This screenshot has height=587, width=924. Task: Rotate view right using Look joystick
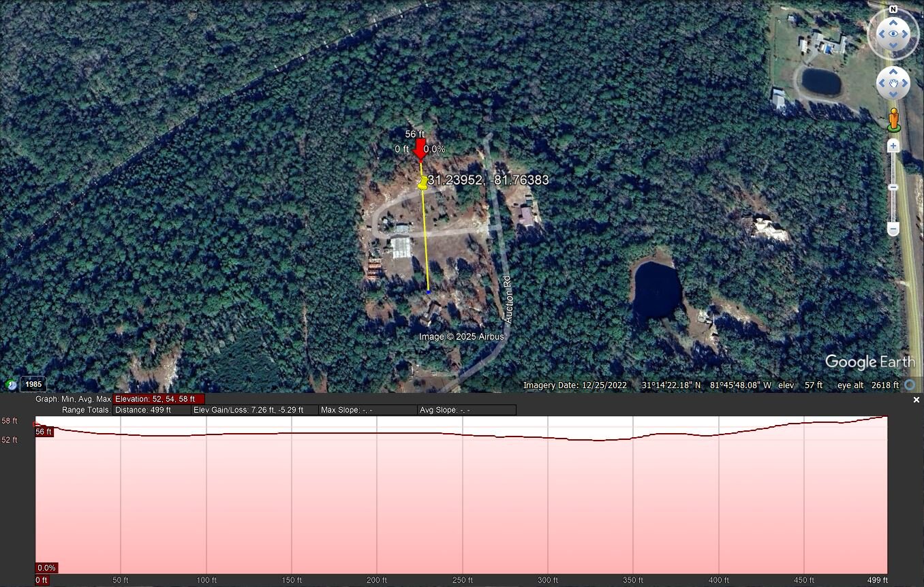pos(905,33)
